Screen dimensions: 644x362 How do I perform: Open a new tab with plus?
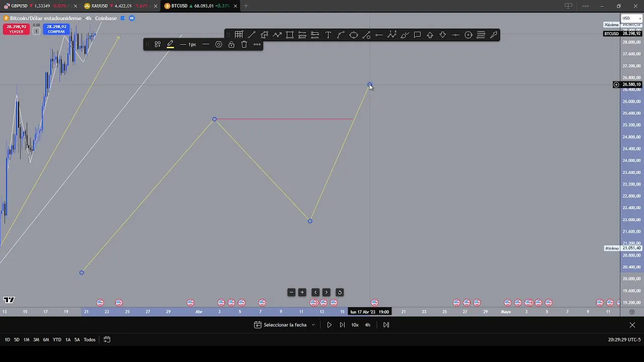[x=246, y=6]
